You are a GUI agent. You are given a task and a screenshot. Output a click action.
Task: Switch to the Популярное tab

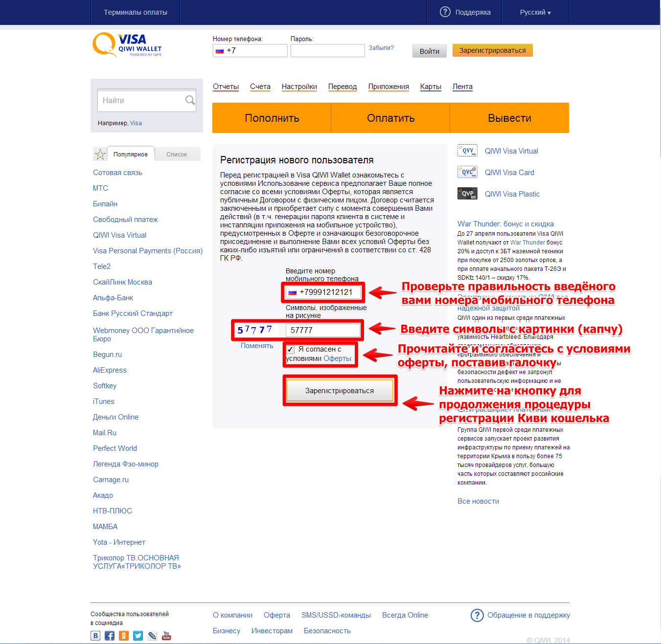(131, 154)
